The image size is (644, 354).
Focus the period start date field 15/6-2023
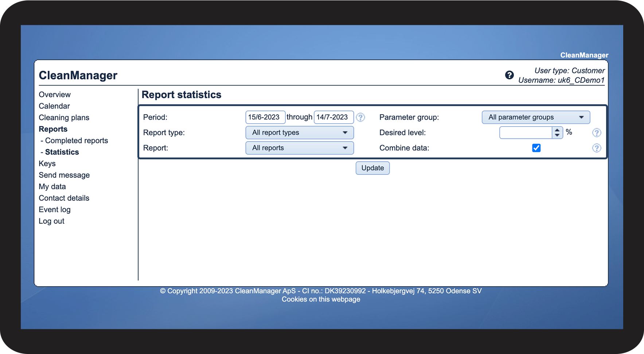[265, 117]
